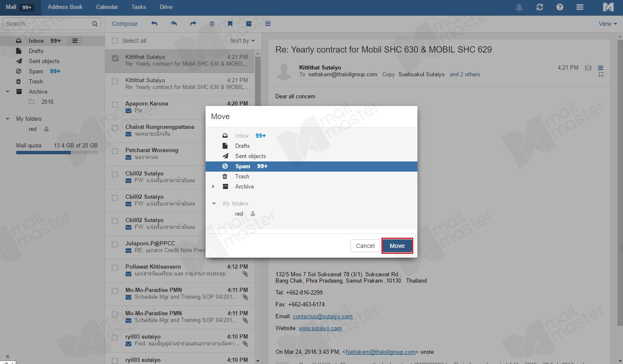Viewport: 623px width, 364px height.
Task: Click the archive box icon in toolbar
Action: click(x=249, y=24)
